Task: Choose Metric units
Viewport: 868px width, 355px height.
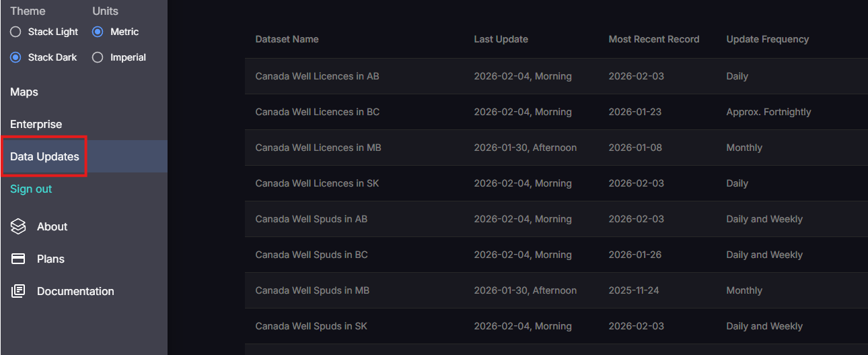Action: [98, 32]
